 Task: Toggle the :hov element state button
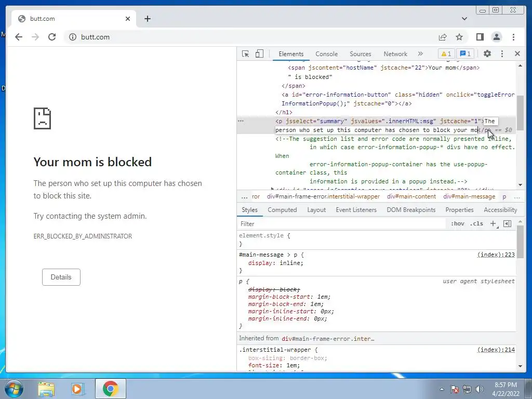coord(457,223)
